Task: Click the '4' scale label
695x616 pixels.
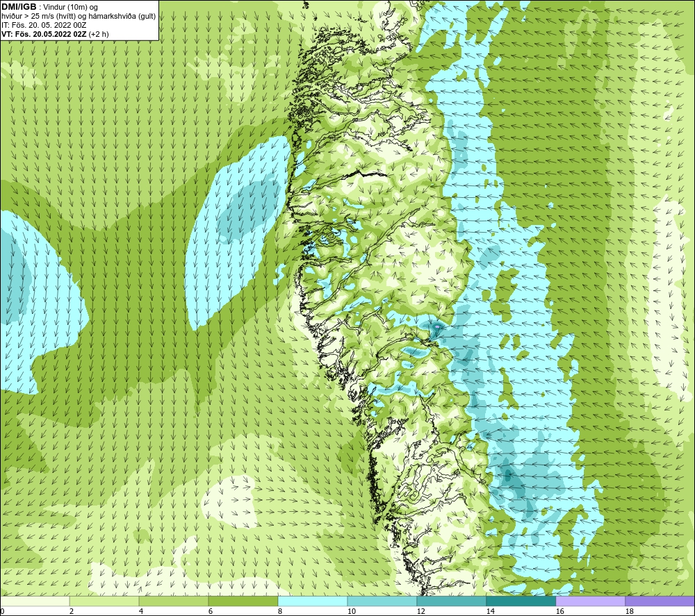Action: point(141,612)
